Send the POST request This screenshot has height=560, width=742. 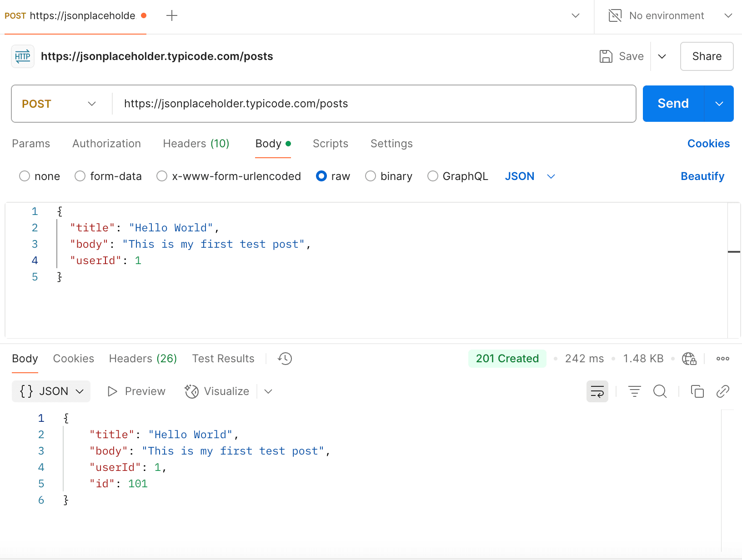pyautogui.click(x=673, y=104)
